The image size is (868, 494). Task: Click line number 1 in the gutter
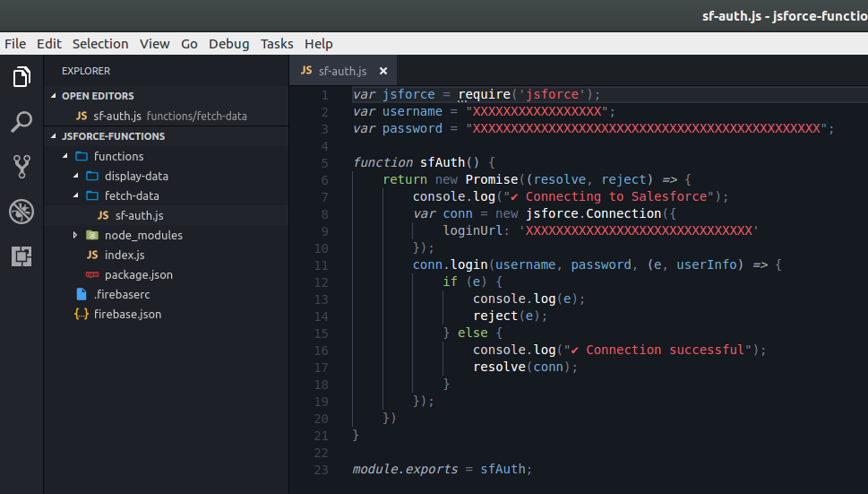click(325, 95)
